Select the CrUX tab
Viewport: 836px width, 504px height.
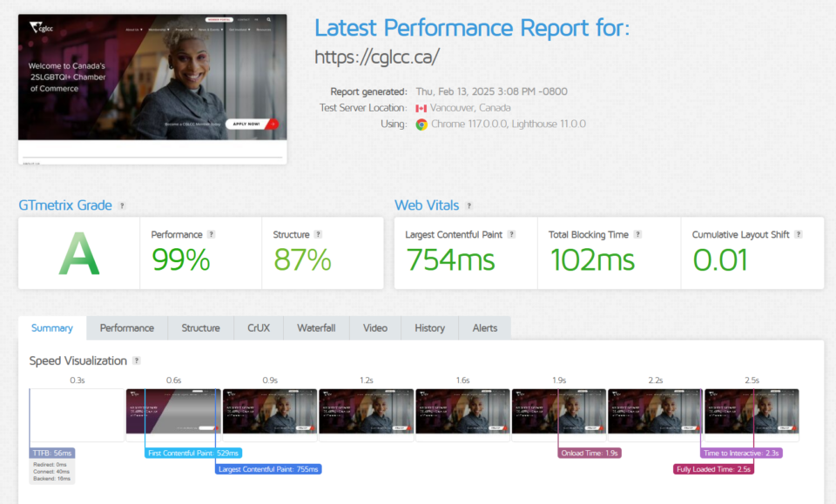(x=259, y=328)
